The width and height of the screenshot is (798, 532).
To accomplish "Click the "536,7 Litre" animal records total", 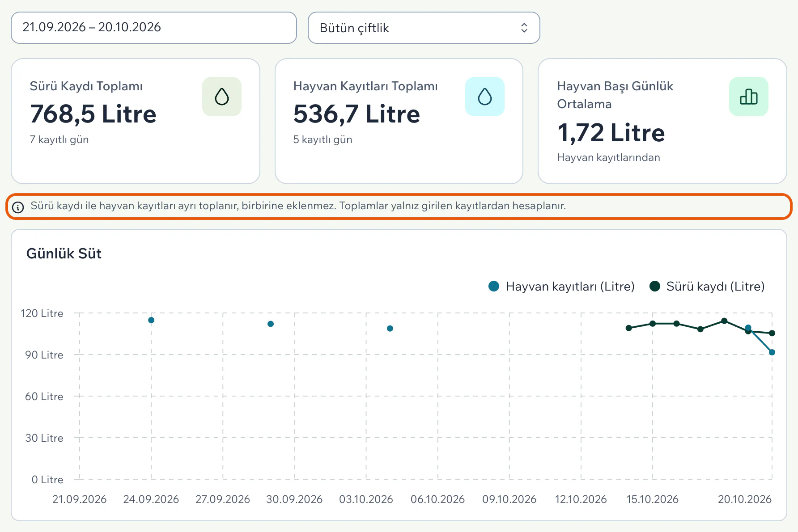I will click(x=357, y=114).
